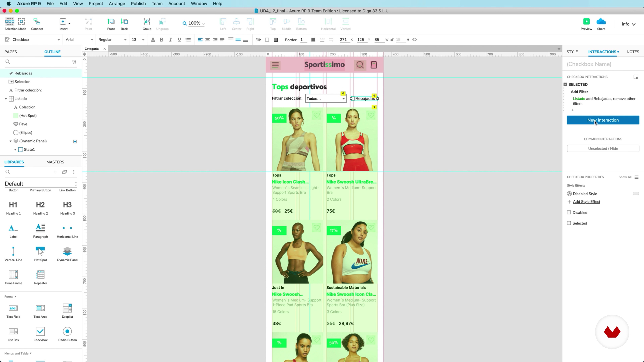Image resolution: width=644 pixels, height=362 pixels.
Task: Toggle Dynamic Panel view indicator in outline
Action: tap(75, 141)
